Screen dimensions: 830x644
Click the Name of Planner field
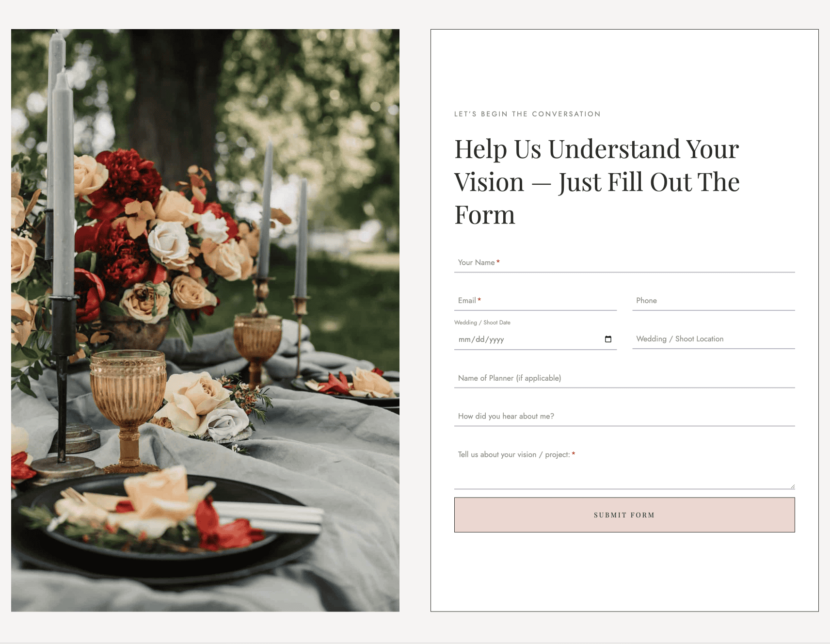(x=624, y=378)
